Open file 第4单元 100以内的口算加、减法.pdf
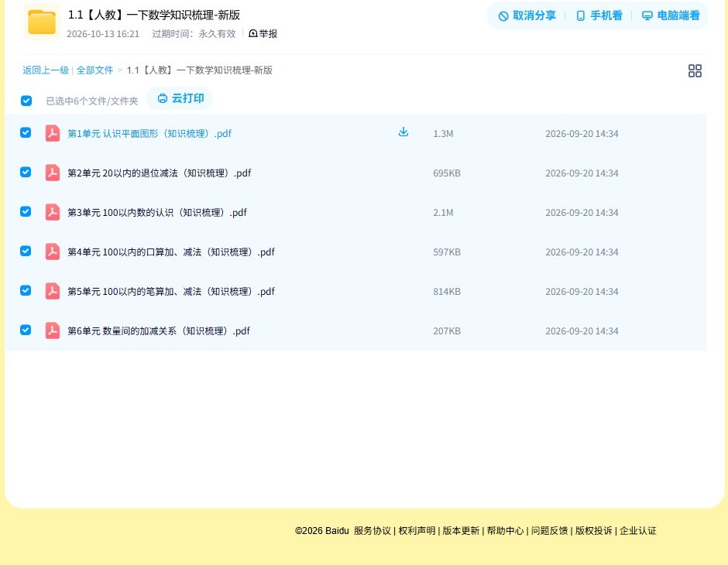 [x=171, y=252]
